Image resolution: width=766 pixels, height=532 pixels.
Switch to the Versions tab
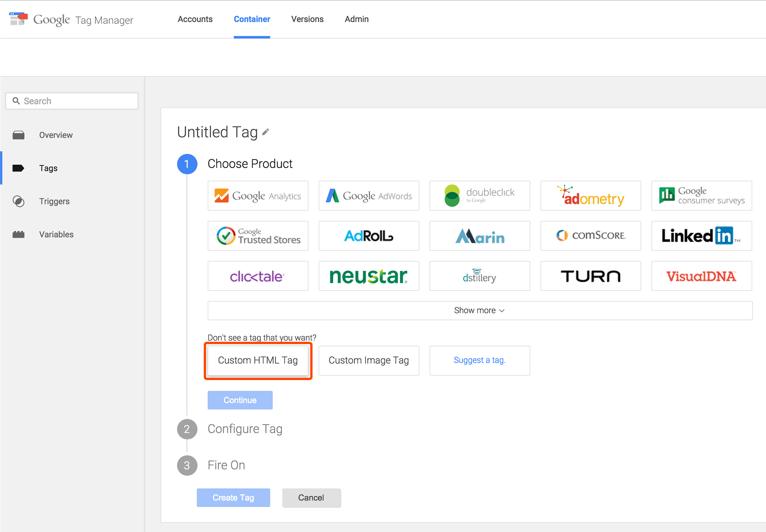[307, 19]
